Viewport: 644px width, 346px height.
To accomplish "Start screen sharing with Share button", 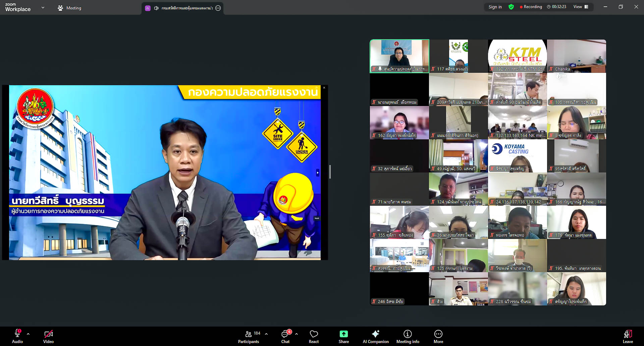I will (x=343, y=336).
